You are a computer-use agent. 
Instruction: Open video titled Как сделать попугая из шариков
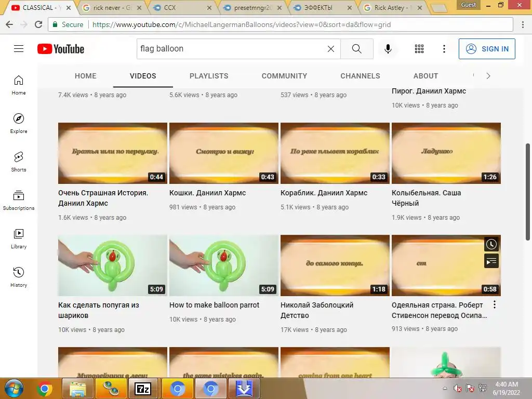coord(98,310)
